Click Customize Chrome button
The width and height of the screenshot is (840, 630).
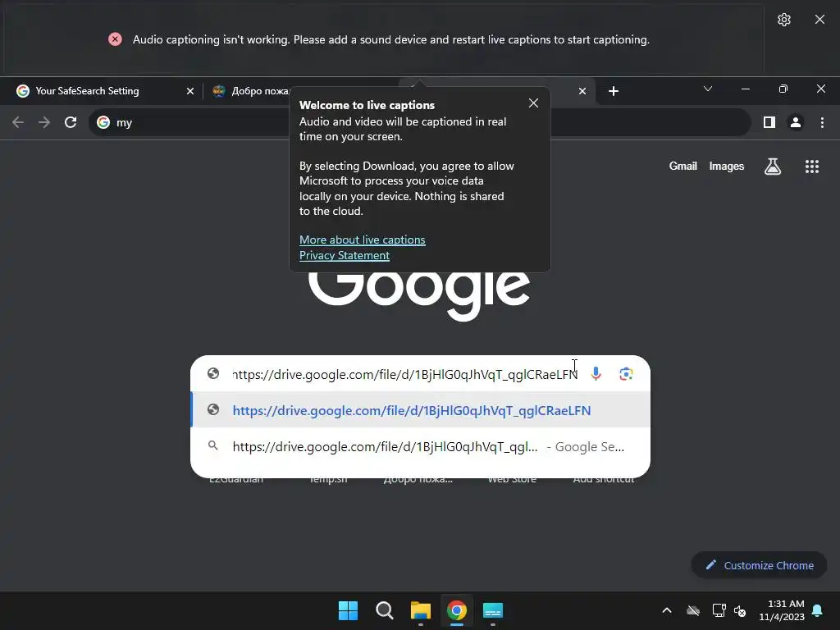click(759, 565)
